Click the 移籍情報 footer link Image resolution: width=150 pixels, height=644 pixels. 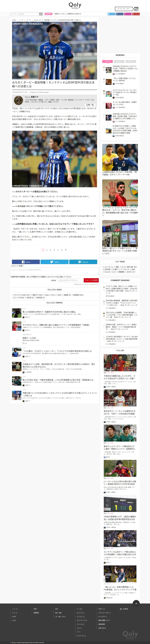(36, 613)
